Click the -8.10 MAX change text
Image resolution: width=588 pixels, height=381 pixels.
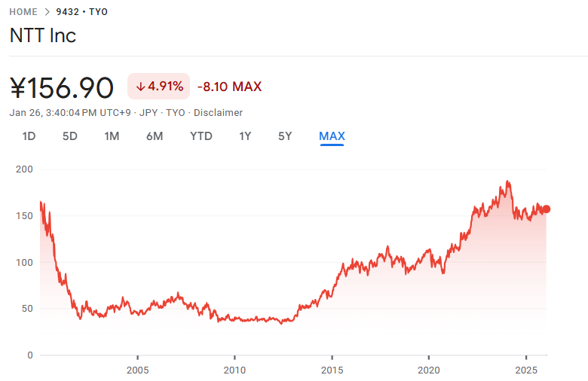[x=229, y=87]
